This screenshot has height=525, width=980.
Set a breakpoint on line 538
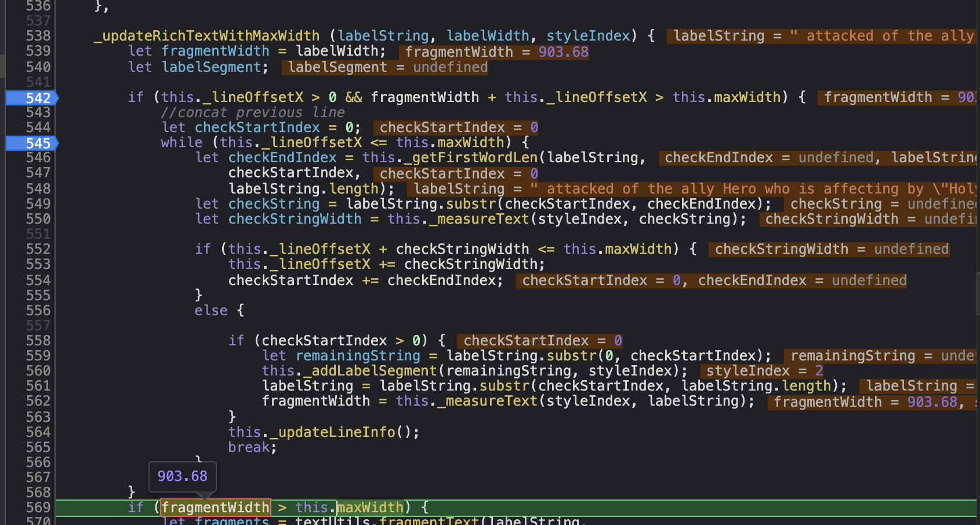pyautogui.click(x=38, y=36)
